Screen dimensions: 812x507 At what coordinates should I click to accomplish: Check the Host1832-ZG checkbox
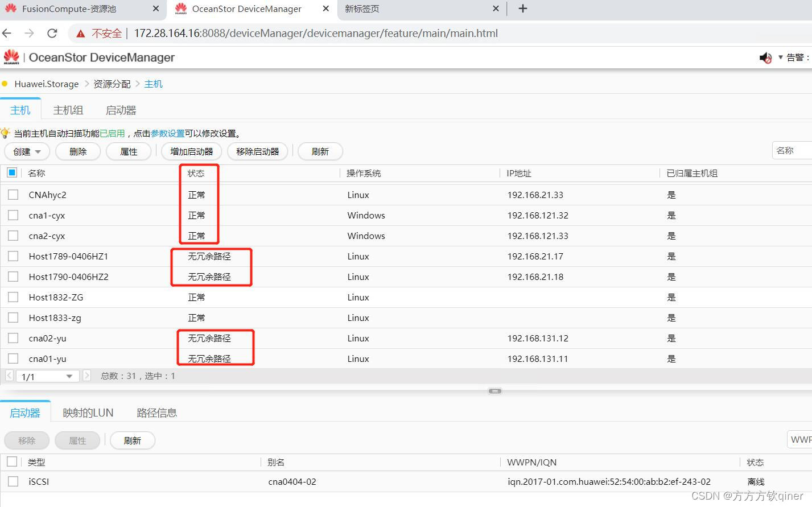tap(13, 297)
